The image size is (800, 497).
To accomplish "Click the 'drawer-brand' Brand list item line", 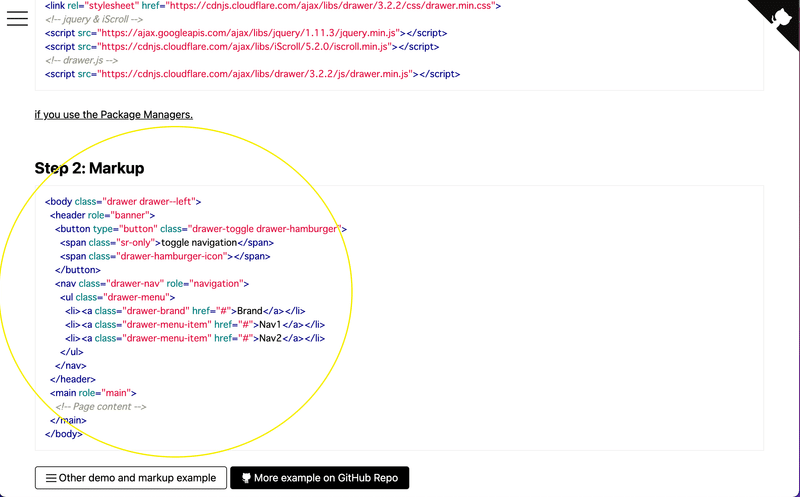I will point(185,311).
